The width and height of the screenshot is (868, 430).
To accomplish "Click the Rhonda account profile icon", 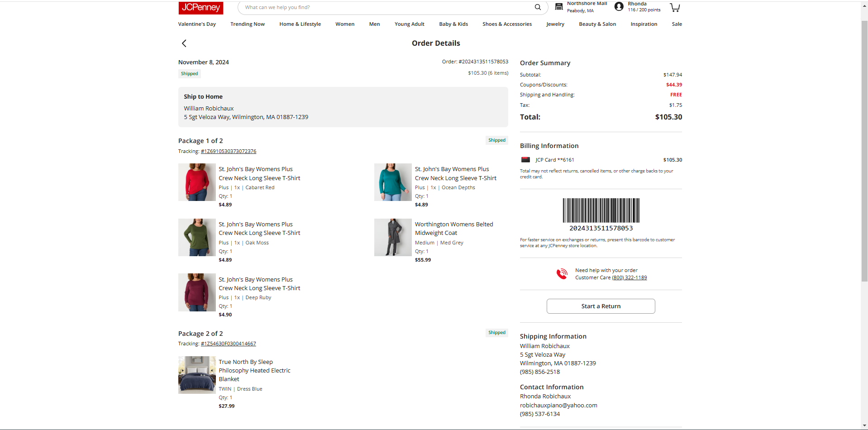I will pyautogui.click(x=619, y=6).
